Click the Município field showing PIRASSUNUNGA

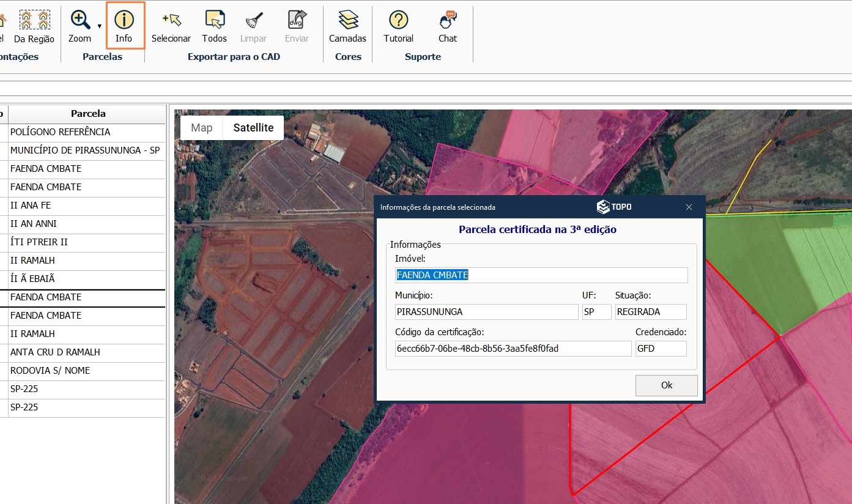486,312
